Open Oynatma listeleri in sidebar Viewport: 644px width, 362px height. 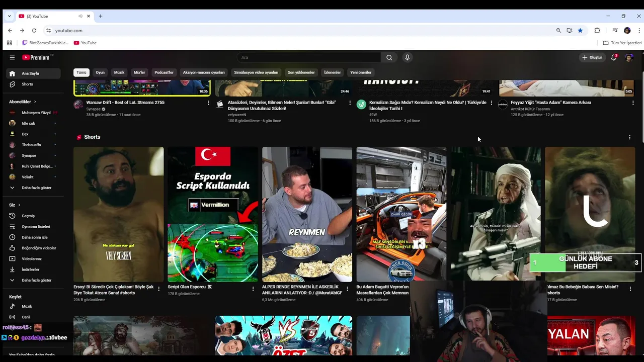point(34,226)
